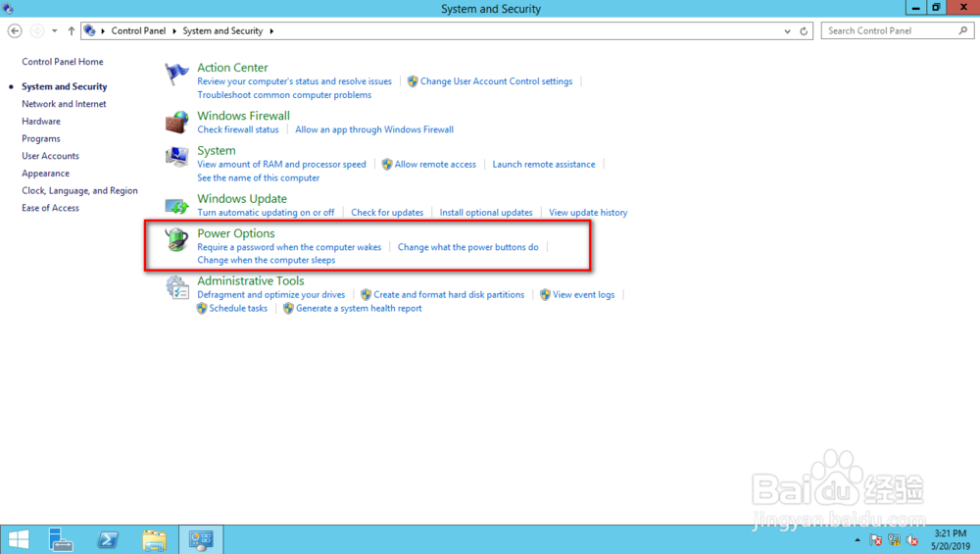Select the System and Security breadcrumb
The image size is (980, 554).
(222, 30)
